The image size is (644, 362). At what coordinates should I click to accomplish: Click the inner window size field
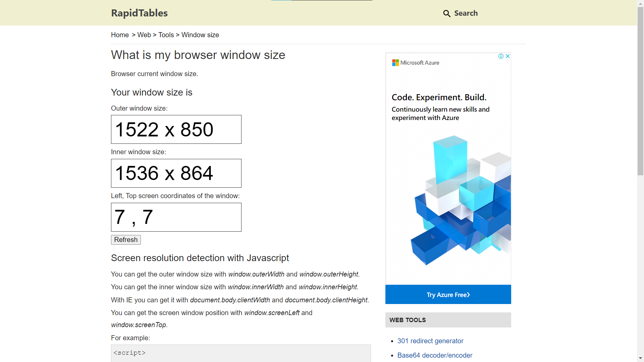pos(176,173)
